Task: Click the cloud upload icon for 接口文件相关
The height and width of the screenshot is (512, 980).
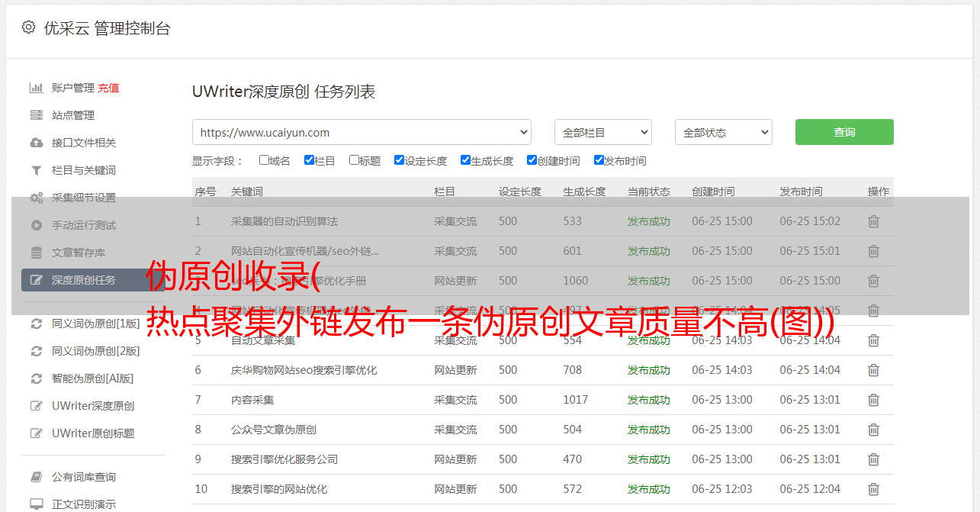Action: (x=36, y=143)
